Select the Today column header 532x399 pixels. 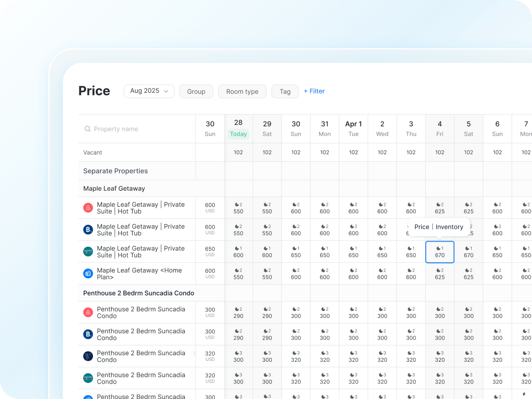238,128
